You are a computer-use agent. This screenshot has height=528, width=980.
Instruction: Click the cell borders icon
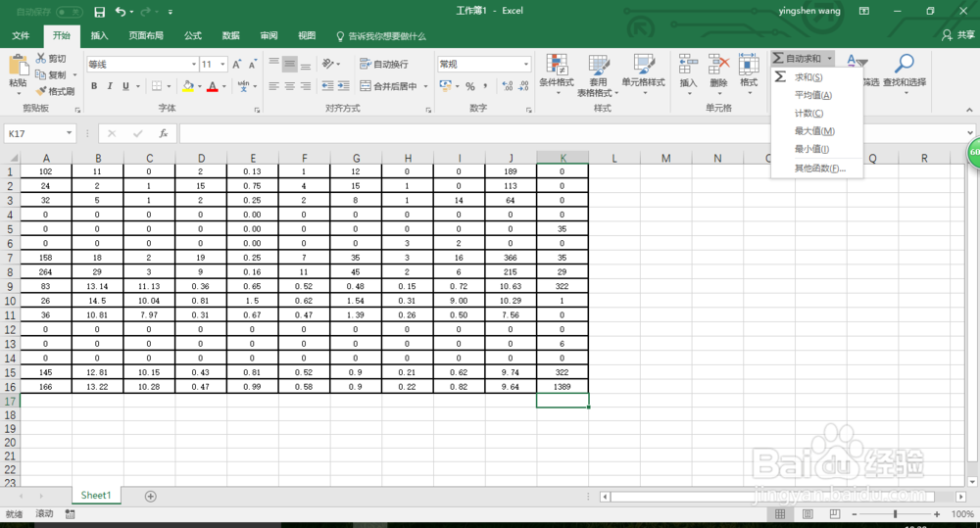coord(157,86)
